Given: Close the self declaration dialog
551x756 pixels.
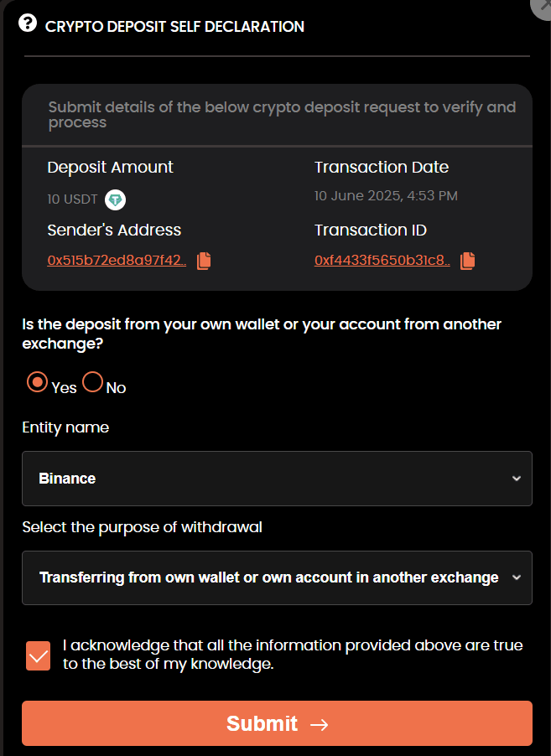Looking at the screenshot, I should tap(543, 7).
